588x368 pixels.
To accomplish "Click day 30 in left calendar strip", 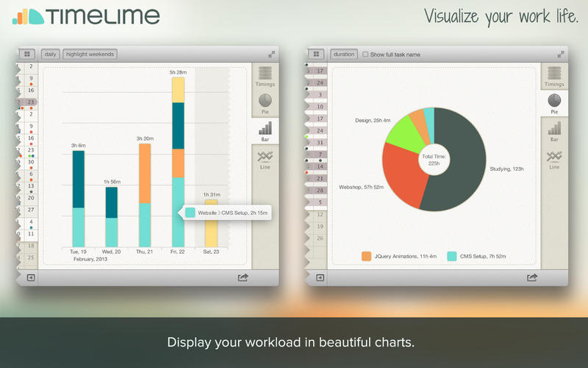I will point(31,162).
